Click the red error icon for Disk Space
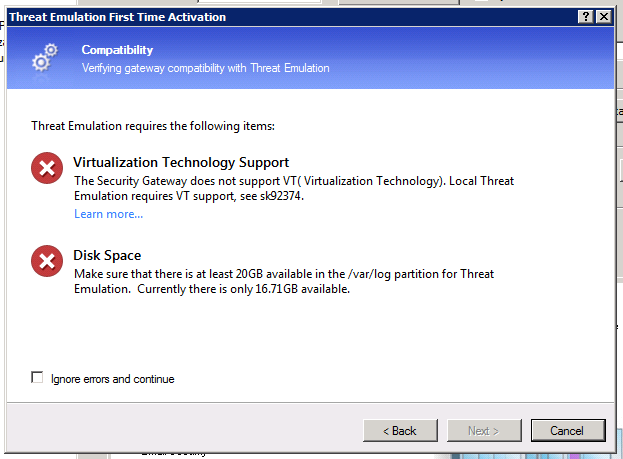 click(47, 261)
